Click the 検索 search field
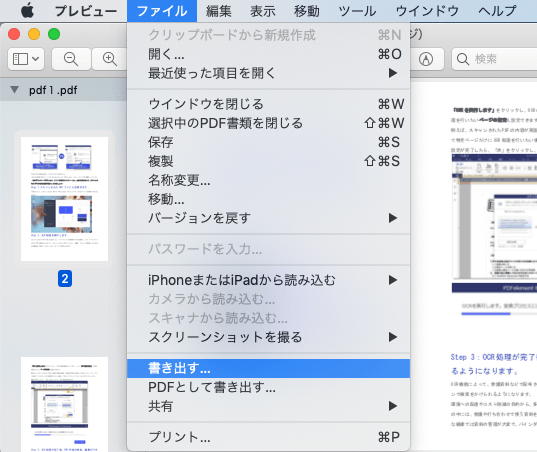537x452 pixels. pos(495,59)
